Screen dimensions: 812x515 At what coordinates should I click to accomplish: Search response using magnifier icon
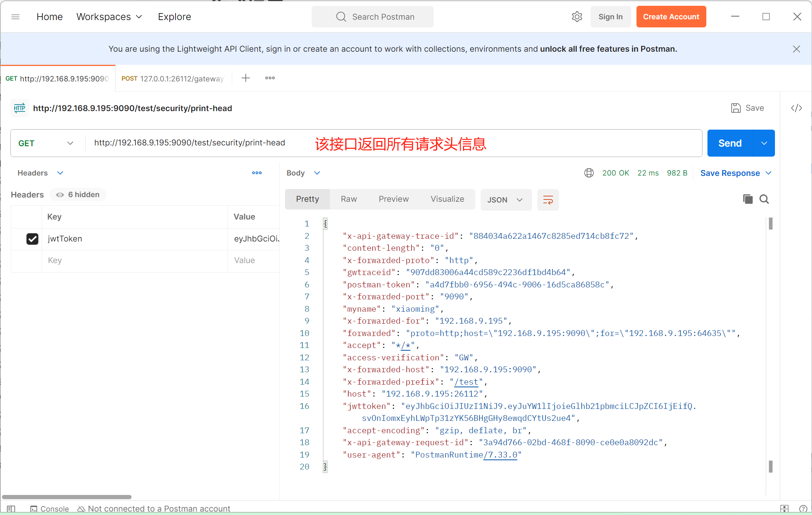(764, 199)
